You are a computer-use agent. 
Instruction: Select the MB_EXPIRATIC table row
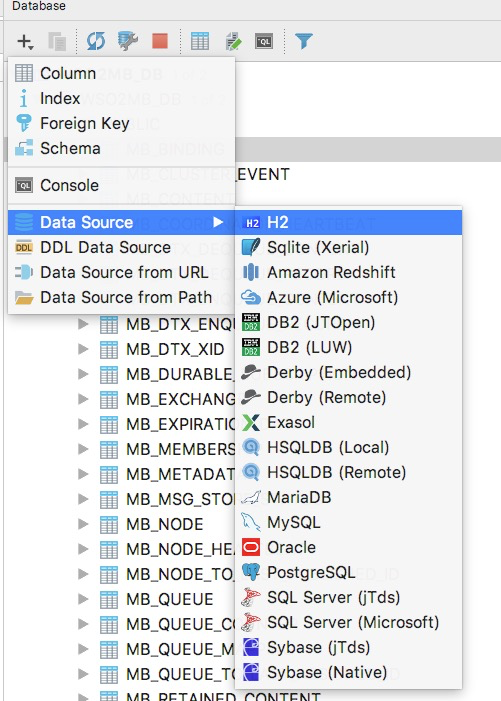click(x=180, y=424)
